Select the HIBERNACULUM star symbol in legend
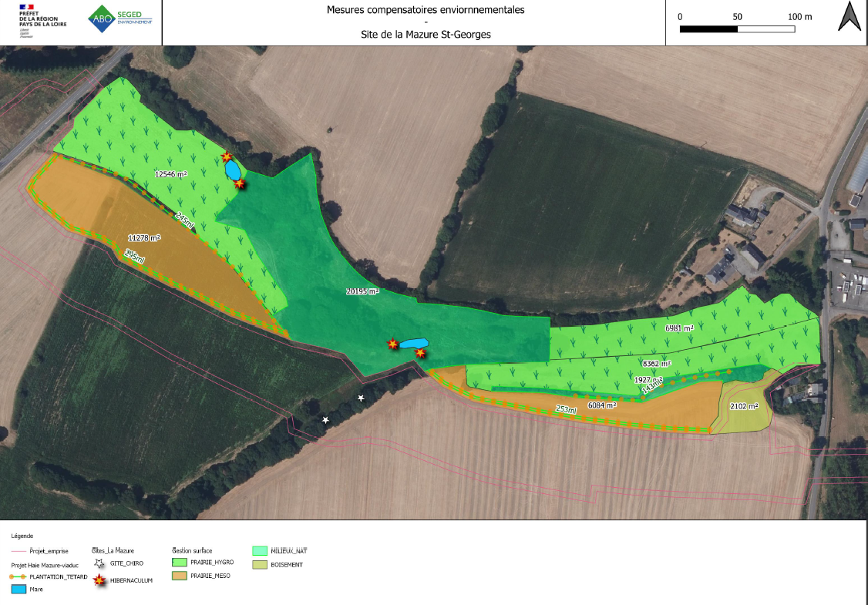868x605 pixels. pyautogui.click(x=99, y=581)
